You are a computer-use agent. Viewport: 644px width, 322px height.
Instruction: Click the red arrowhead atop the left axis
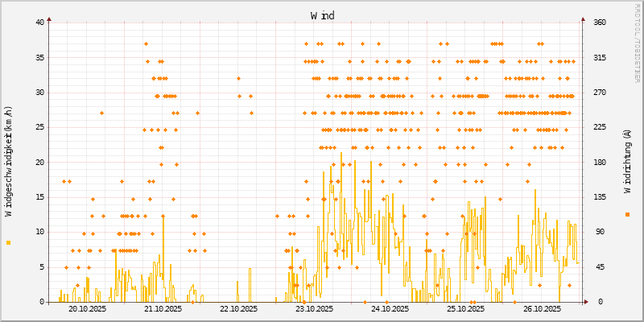[49, 19]
